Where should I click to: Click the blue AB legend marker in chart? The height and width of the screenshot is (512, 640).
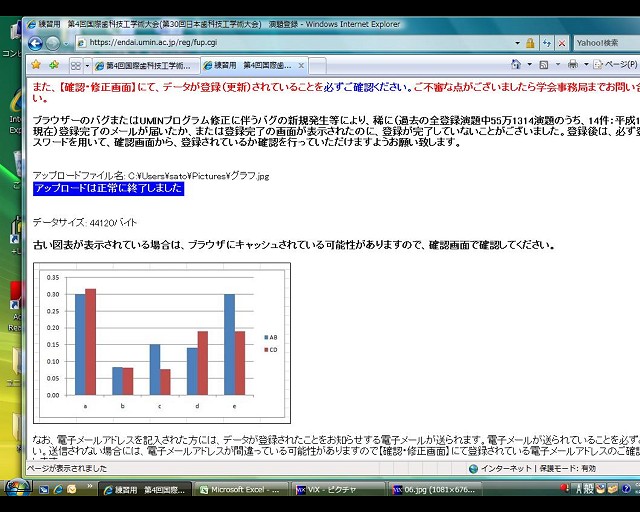tap(267, 337)
